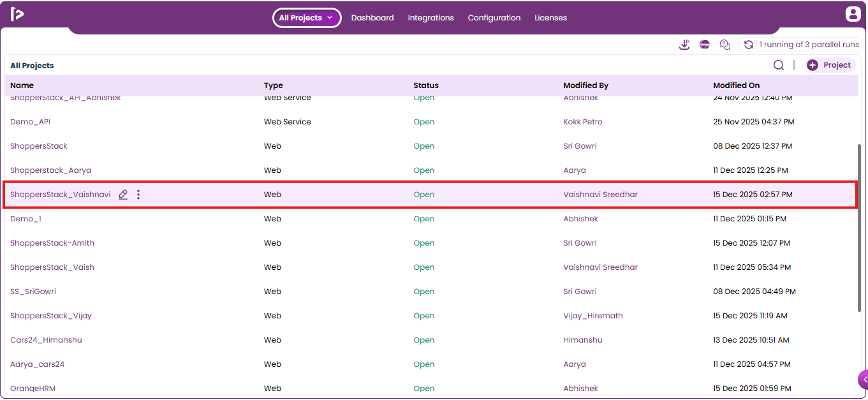
Task: Click the Modified By column header
Action: tap(586, 85)
